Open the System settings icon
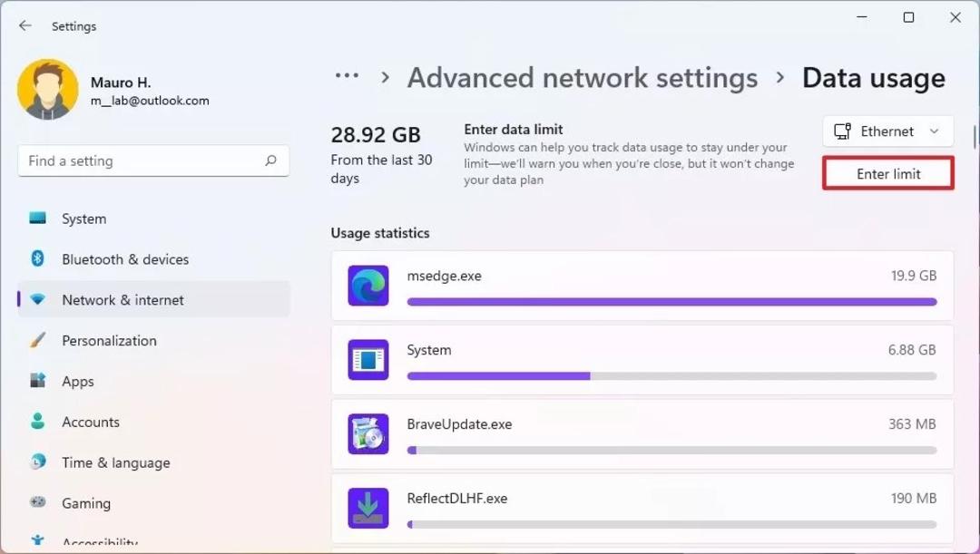The width and height of the screenshot is (980, 554). pyautogui.click(x=37, y=218)
